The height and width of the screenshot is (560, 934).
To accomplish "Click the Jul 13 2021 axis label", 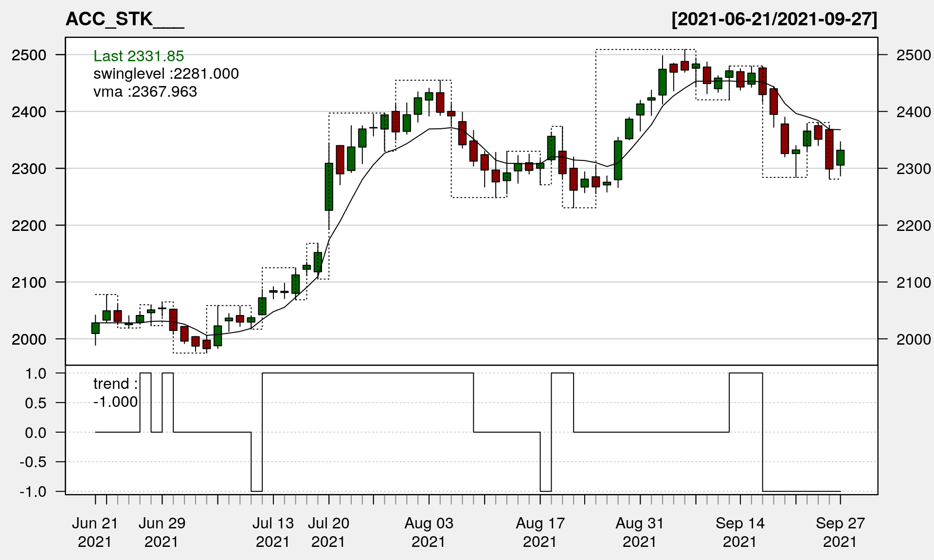I will tap(273, 532).
